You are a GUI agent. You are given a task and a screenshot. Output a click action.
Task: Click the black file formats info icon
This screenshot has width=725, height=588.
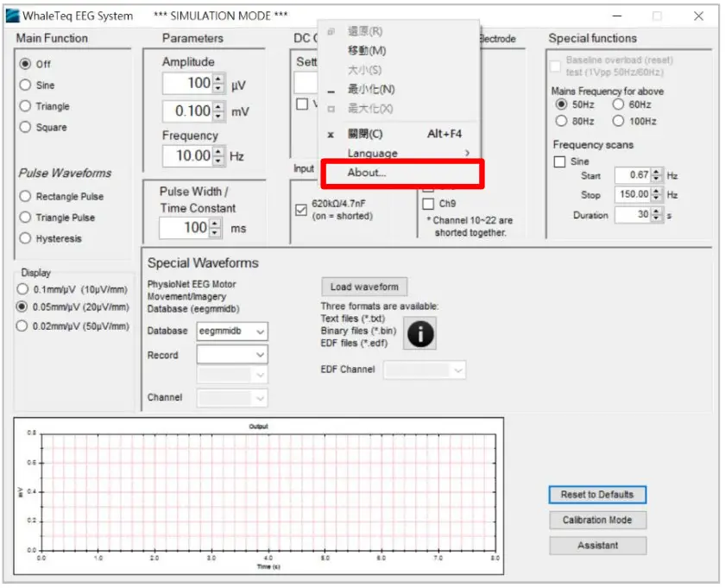(419, 332)
